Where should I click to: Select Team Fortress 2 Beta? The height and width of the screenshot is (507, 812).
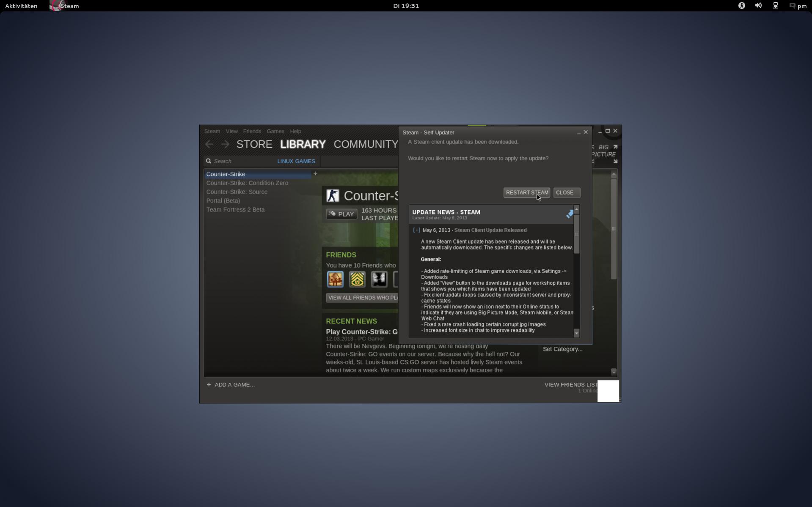point(235,210)
